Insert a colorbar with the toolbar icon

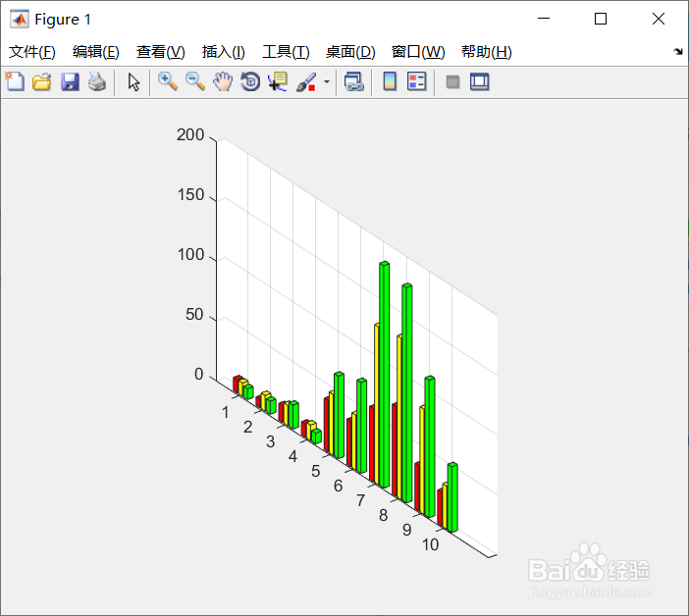(390, 81)
